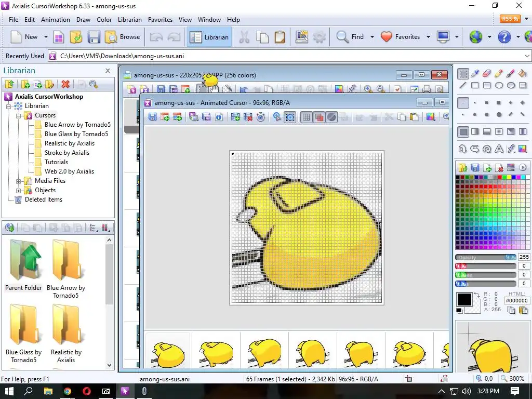The width and height of the screenshot is (532, 399).
Task: Choose the linear gradient fill mode
Action: [x=475, y=131]
